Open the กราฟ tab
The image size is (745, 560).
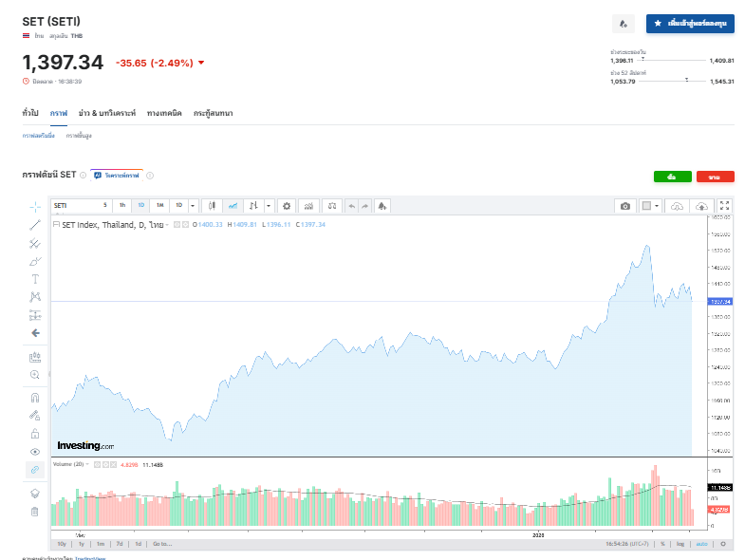(59, 113)
